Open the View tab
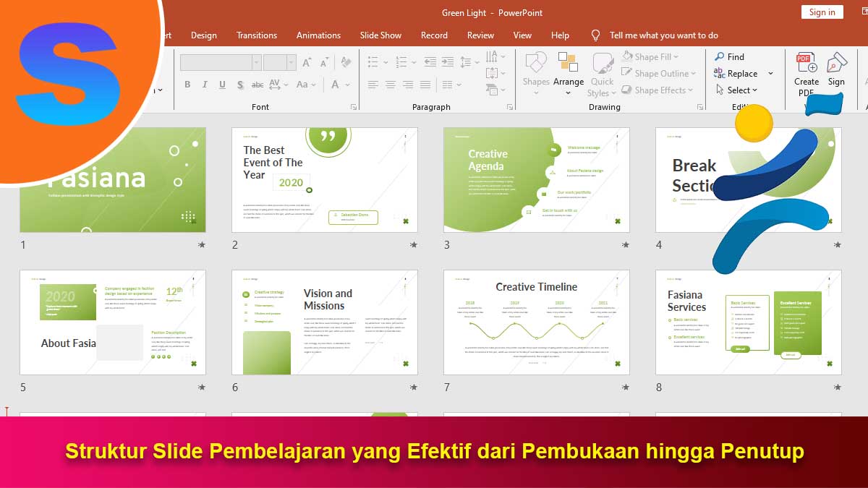The width and height of the screenshot is (868, 488). tap(522, 35)
